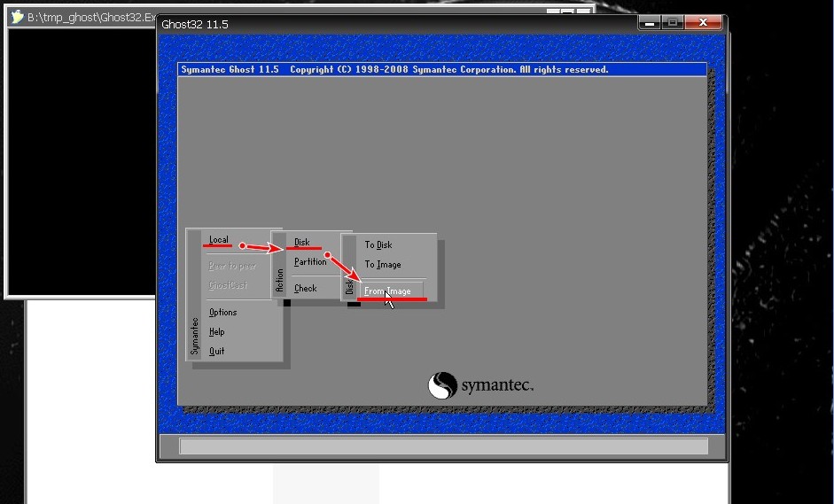Minimize the Ghost32 11.5 window
Image resolution: width=834 pixels, height=504 pixels.
click(649, 22)
